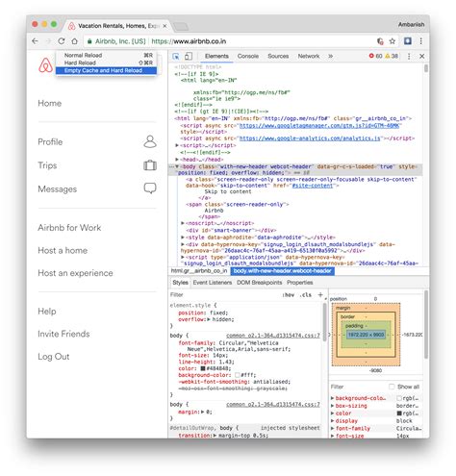Add new style rule plus icon
This screenshot has width=456, height=476.
pos(320,294)
